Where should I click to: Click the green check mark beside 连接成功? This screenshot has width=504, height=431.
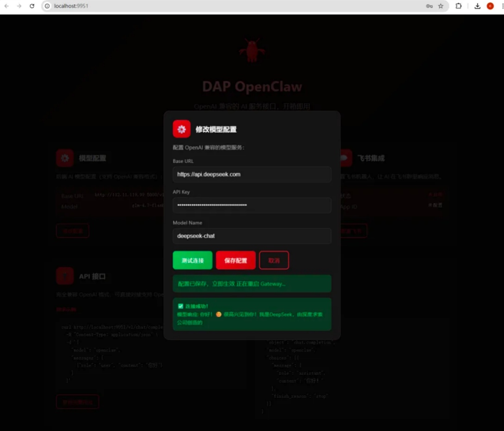[181, 306]
